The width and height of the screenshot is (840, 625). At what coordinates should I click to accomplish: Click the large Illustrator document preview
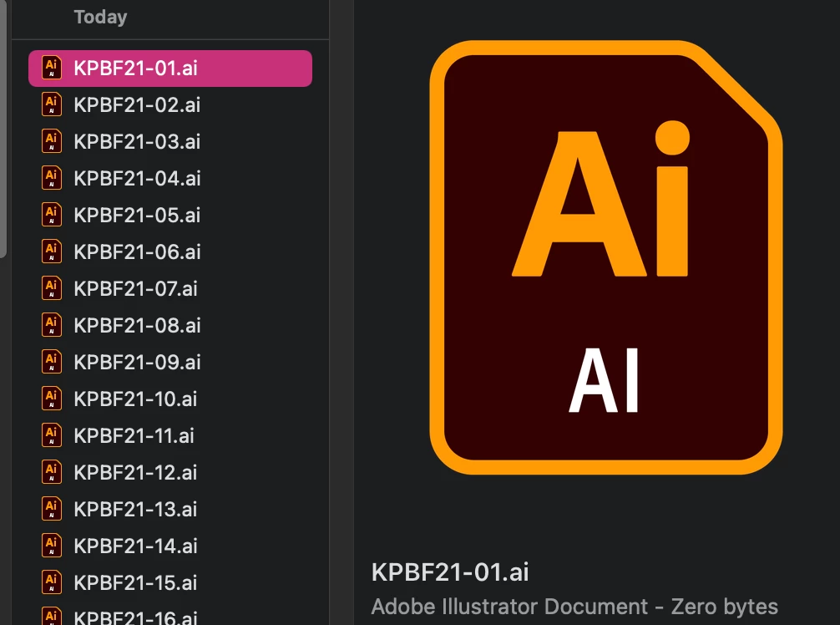(x=606, y=257)
